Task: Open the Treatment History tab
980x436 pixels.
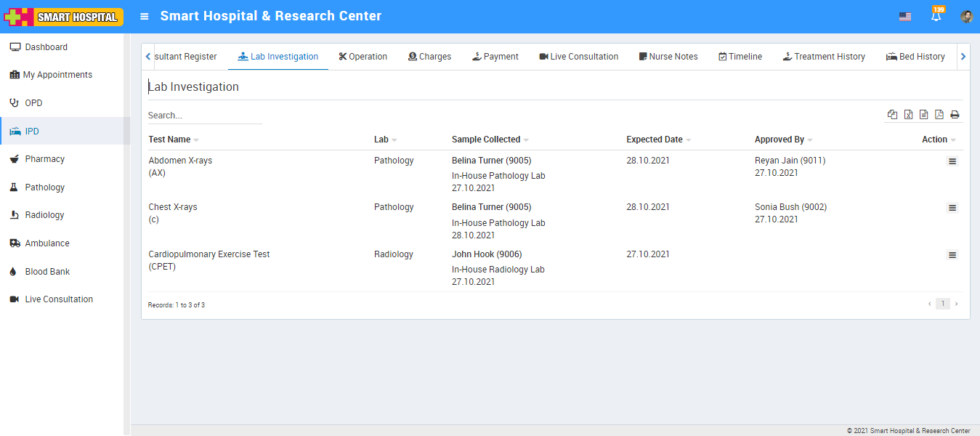Action: point(824,57)
